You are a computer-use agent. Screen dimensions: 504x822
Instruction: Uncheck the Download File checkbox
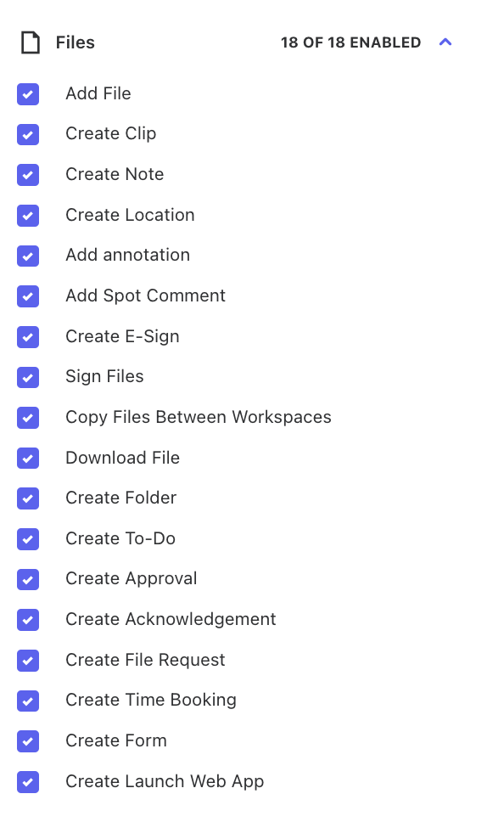(x=28, y=459)
